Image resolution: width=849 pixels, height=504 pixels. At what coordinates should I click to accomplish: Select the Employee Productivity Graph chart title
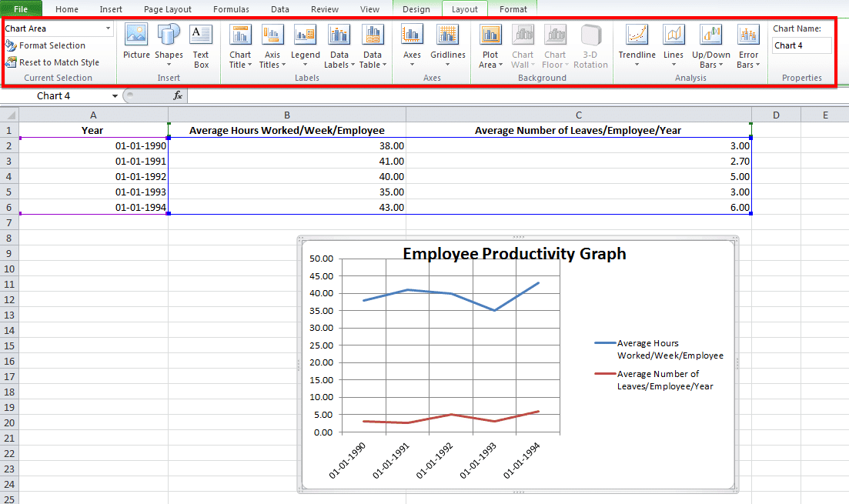coord(514,253)
